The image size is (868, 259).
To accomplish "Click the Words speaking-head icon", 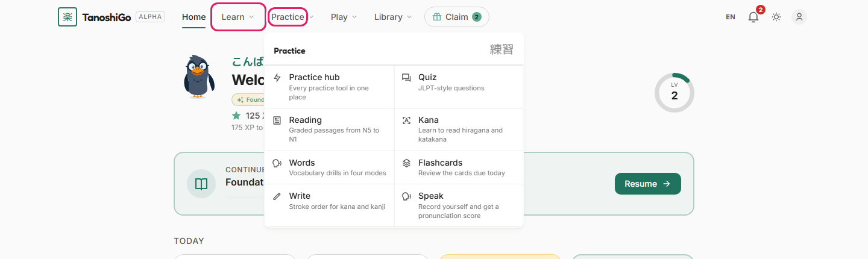I will point(277,163).
